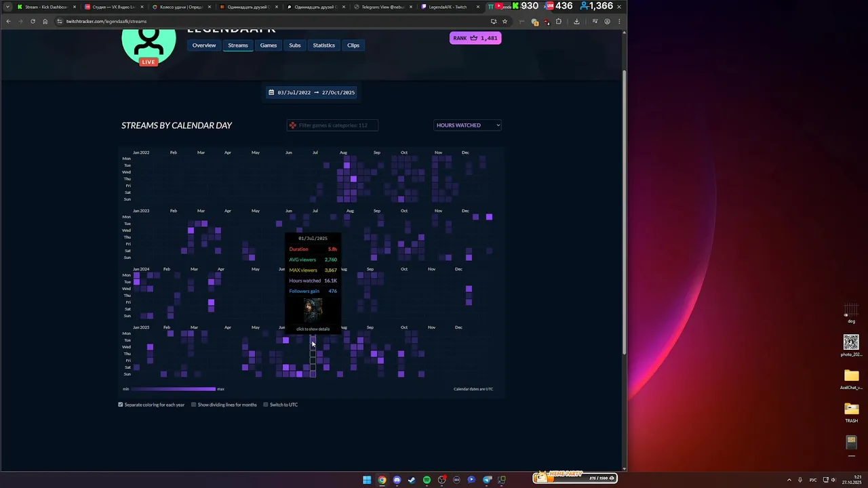
Task: Open Telegram from the taskbar
Action: tap(487, 480)
